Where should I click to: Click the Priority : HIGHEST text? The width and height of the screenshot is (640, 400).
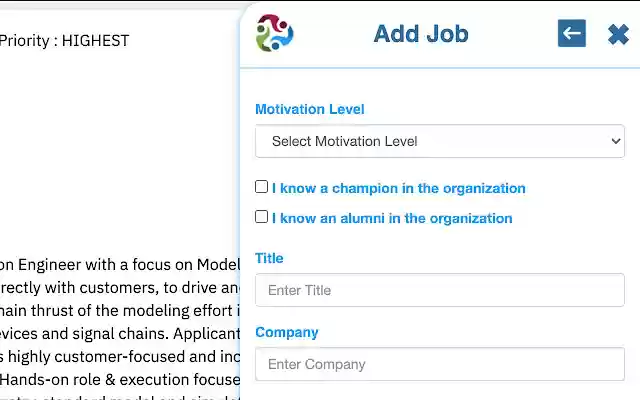point(64,41)
